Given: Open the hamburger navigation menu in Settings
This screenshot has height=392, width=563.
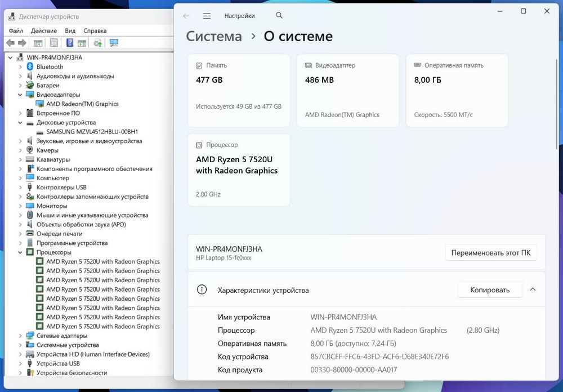Looking at the screenshot, I should pyautogui.click(x=207, y=16).
